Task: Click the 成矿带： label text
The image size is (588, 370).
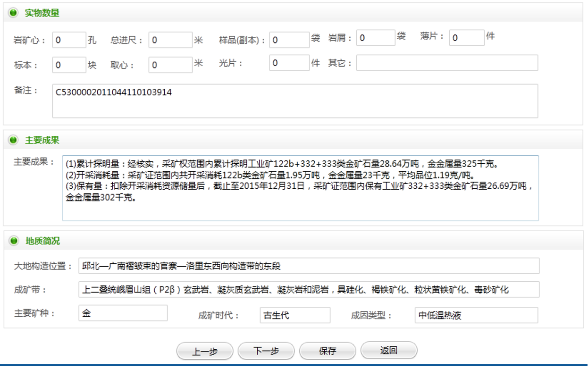Action: point(31,290)
